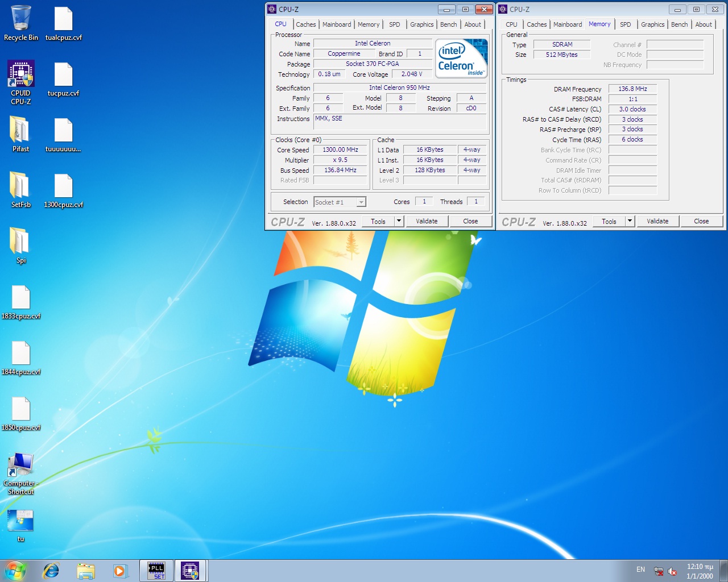
Task: Select the 1844cpuz.cvf file icon
Action: pyautogui.click(x=21, y=357)
